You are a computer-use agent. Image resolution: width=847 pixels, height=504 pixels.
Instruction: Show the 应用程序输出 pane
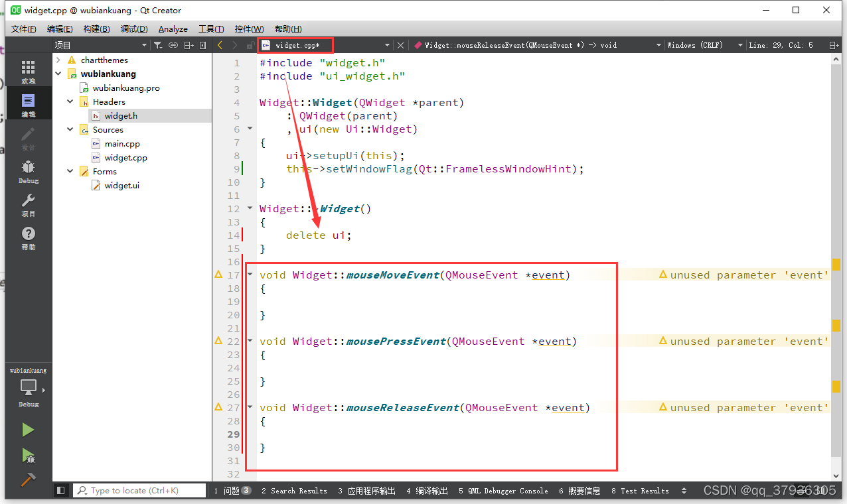click(366, 491)
